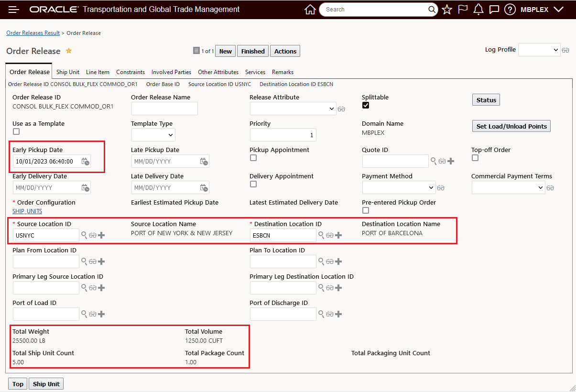Open Late Delivery Date calendar picker
The width and height of the screenshot is (576, 392).
click(x=204, y=187)
